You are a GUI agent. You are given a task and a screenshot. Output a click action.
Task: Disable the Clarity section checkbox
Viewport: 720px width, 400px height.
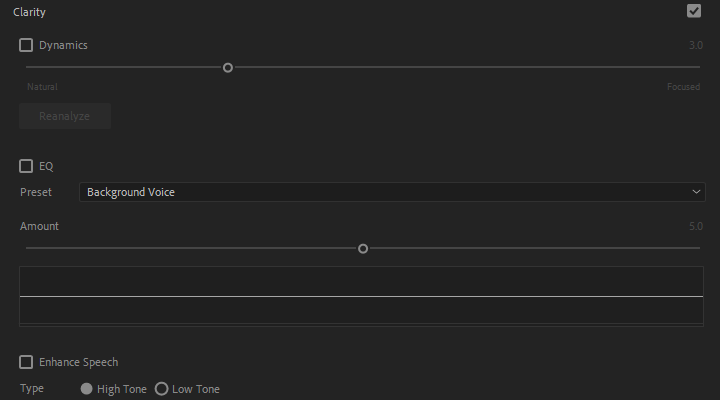click(x=694, y=11)
